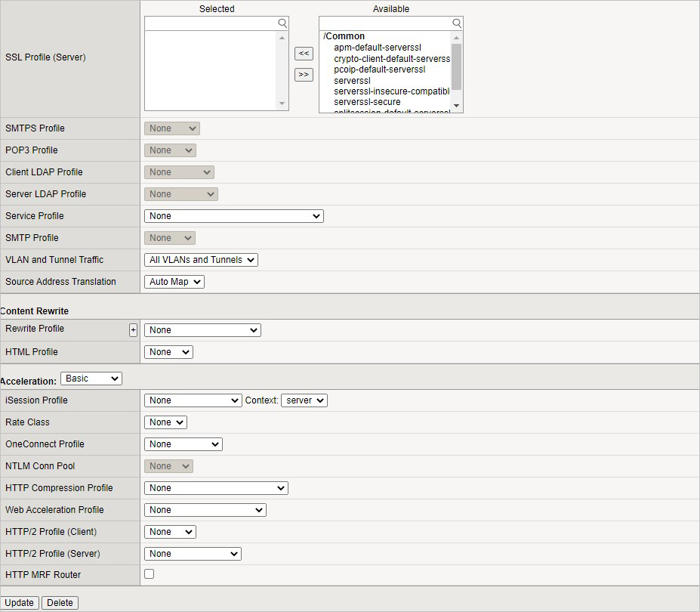700x612 pixels.
Task: Click the up scroll arrow of the Available list
Action: (458, 37)
